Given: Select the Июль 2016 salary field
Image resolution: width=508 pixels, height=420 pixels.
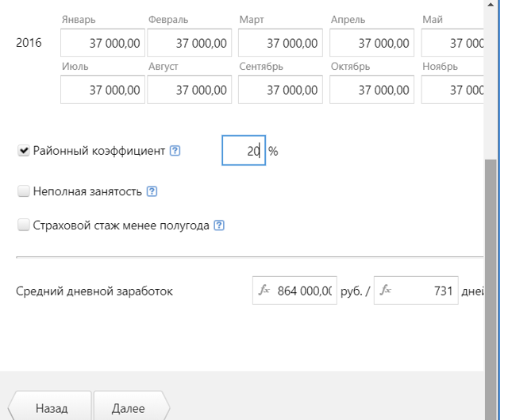Looking at the screenshot, I should [x=102, y=90].
